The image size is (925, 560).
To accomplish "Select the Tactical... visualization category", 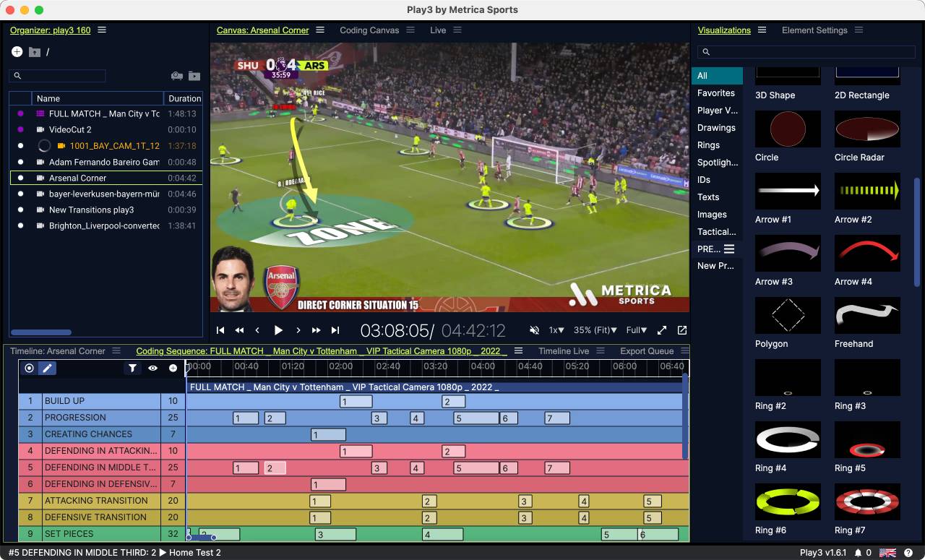I will click(716, 232).
